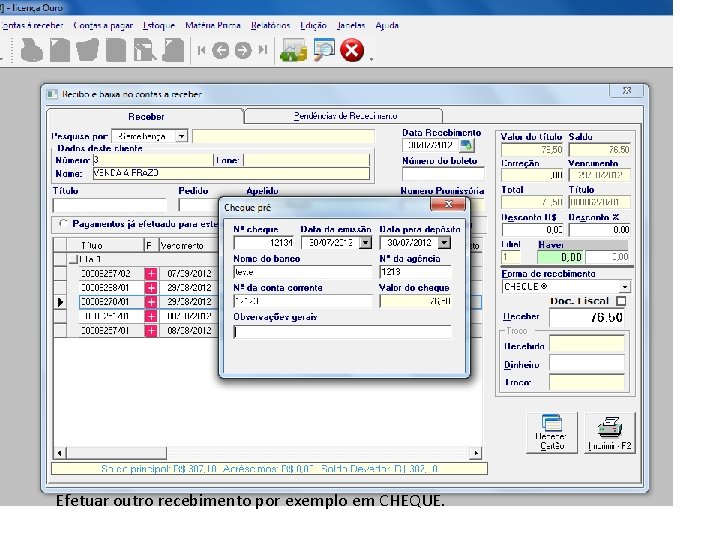Image resolution: width=720 pixels, height=540 pixels.
Task: Go to previous record arrow icon
Action: click(x=221, y=50)
